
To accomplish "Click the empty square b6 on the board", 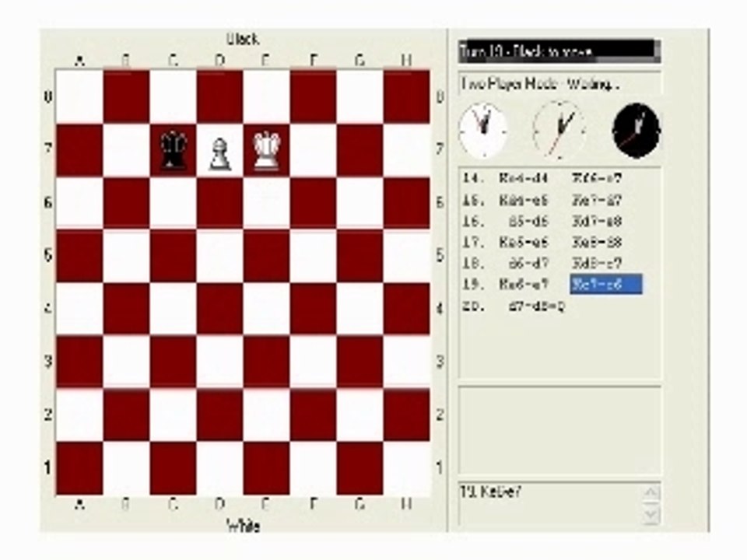I will 126,203.
